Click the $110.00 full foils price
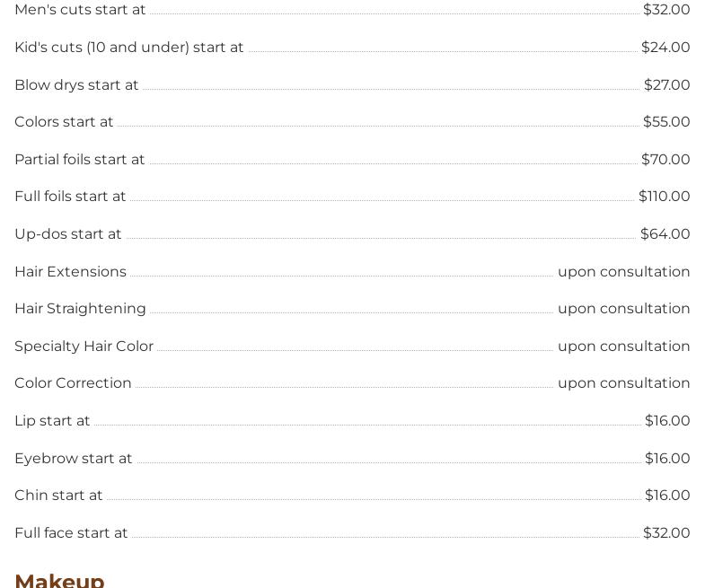The width and height of the screenshot is (705, 588). click(664, 197)
